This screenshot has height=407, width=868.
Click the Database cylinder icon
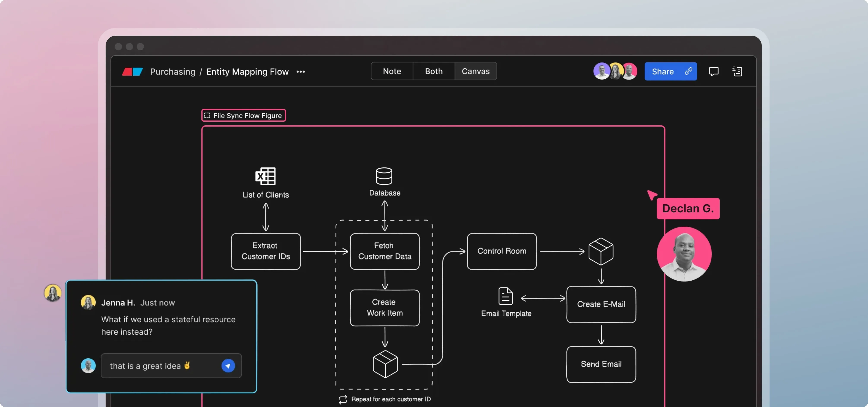click(384, 176)
